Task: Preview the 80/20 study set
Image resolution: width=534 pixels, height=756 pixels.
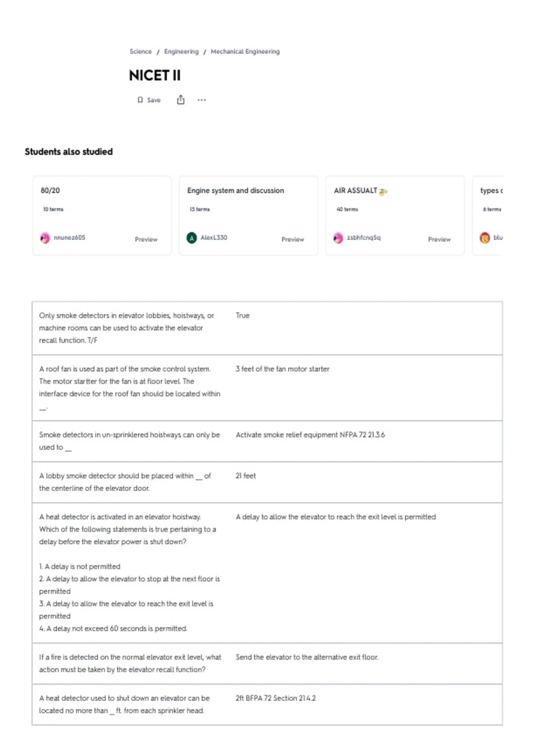Action: coord(146,239)
